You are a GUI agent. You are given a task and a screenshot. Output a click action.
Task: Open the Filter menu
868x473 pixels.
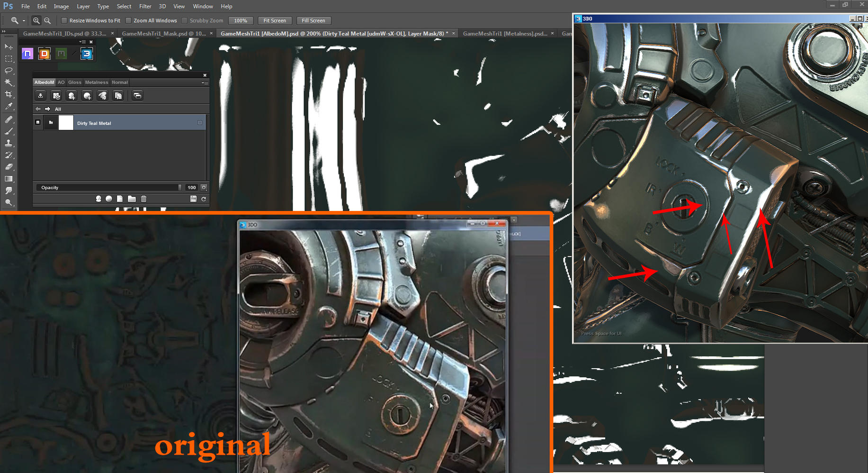[x=145, y=6]
